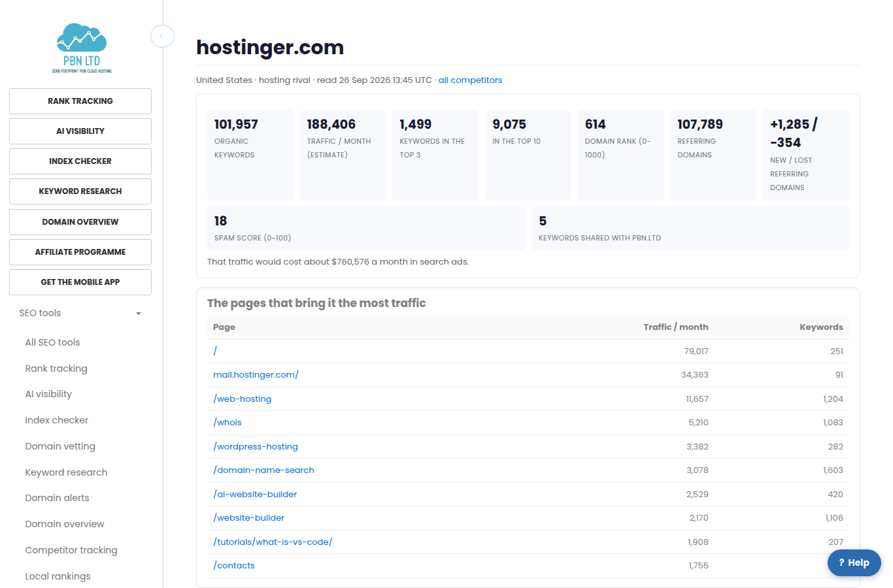Open the /contacts page link

tap(234, 566)
